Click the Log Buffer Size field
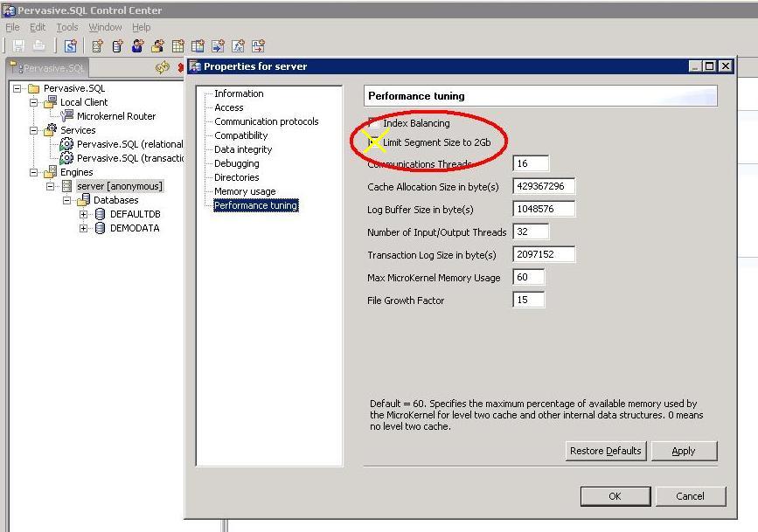 544,209
